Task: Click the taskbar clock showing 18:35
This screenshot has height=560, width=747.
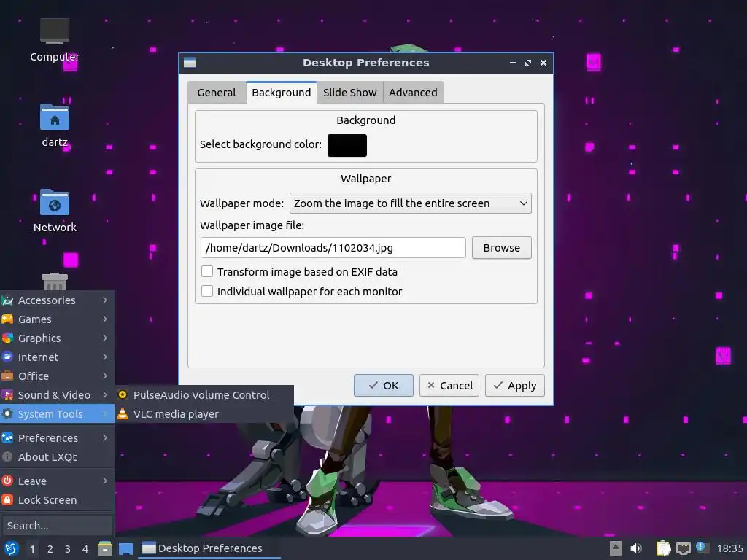Action: 729,548
